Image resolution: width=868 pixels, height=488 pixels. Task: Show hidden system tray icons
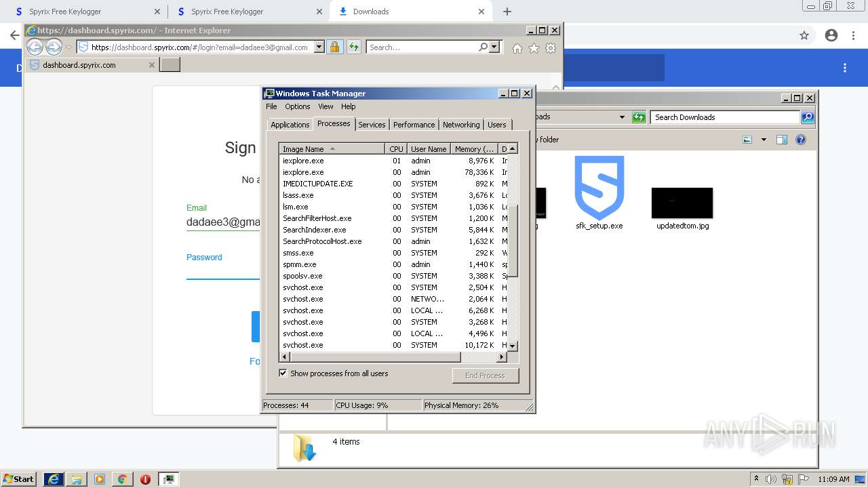756,479
